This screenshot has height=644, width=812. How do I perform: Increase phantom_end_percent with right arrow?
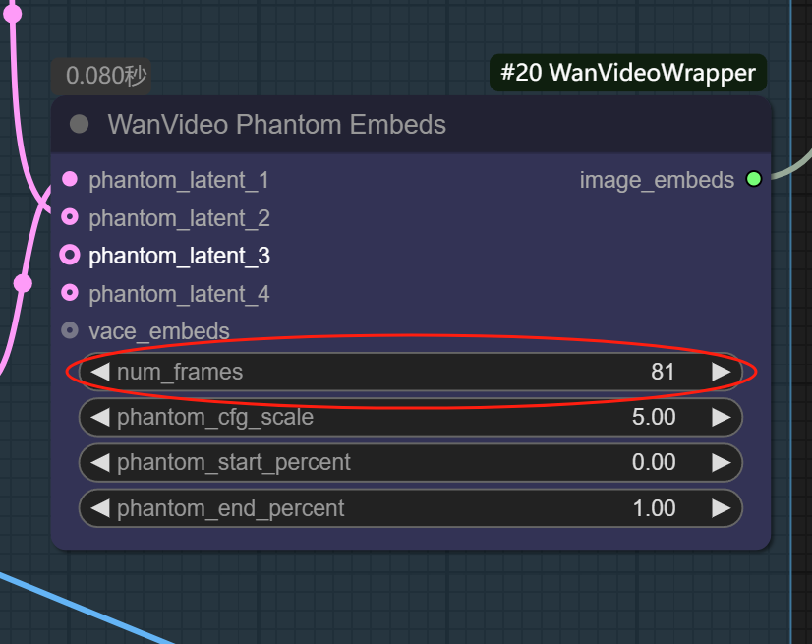(722, 508)
